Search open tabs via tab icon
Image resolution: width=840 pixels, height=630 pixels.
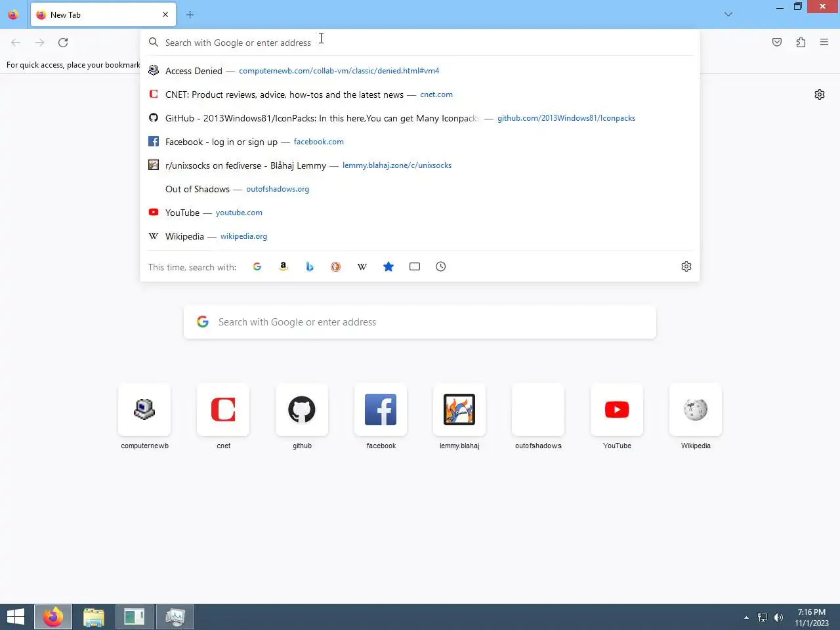click(x=415, y=266)
